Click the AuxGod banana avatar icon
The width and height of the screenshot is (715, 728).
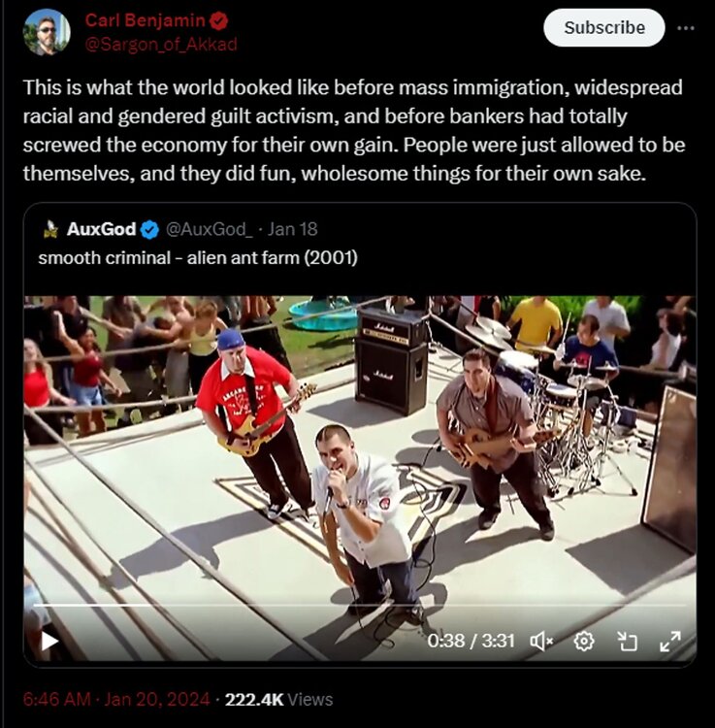[50, 230]
